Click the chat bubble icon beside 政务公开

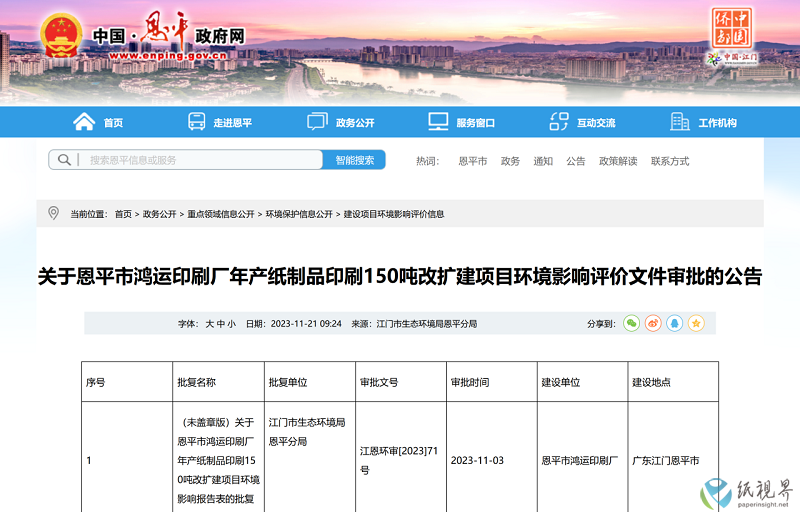[x=317, y=122]
